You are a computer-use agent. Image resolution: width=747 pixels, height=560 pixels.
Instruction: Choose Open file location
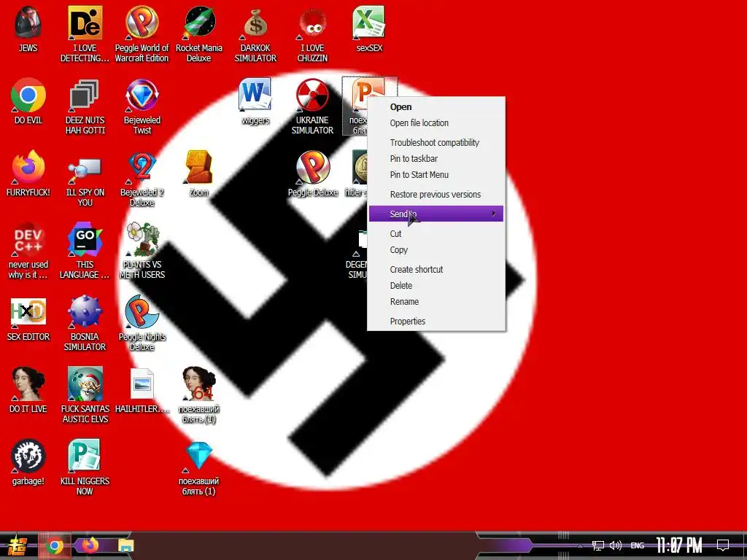[x=436, y=122]
